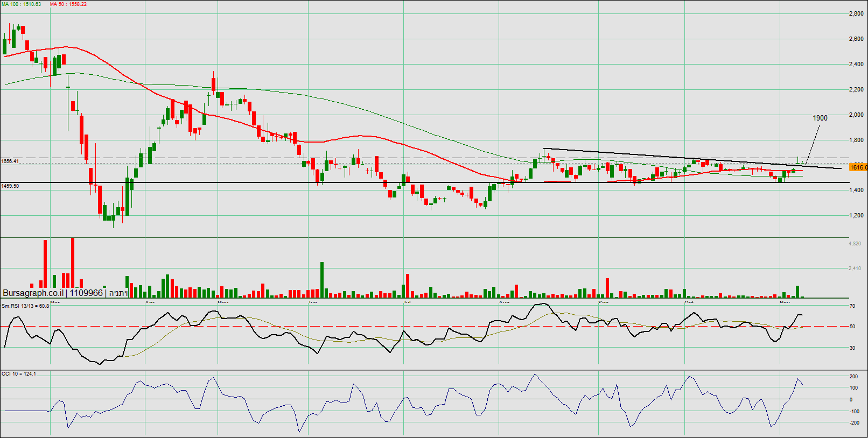This screenshot has width=868, height=438.
Task: Click the 2,000 price axis label
Action: click(x=856, y=115)
